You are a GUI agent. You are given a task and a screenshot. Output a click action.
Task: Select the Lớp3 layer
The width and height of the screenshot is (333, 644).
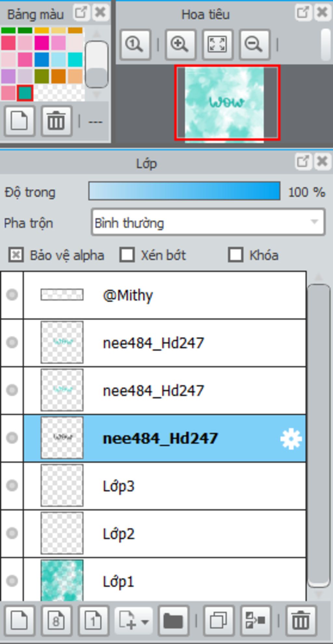tap(165, 486)
